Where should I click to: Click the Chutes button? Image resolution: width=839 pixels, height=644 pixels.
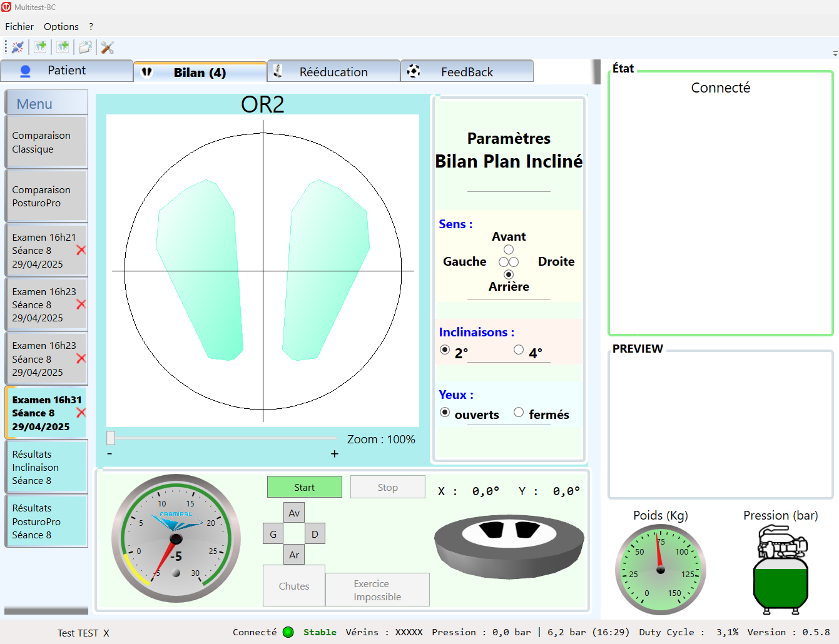(x=294, y=586)
